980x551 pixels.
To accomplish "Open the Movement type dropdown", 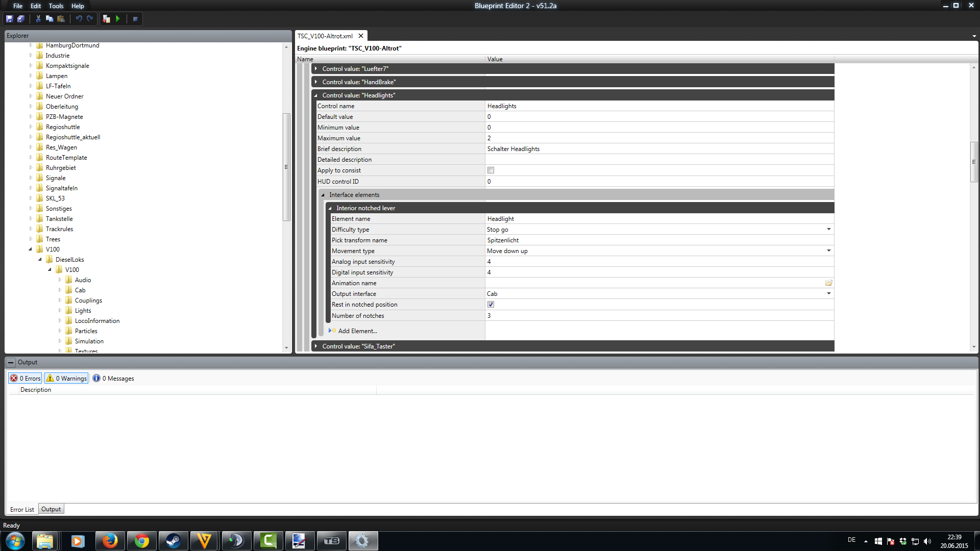I will tap(828, 251).
